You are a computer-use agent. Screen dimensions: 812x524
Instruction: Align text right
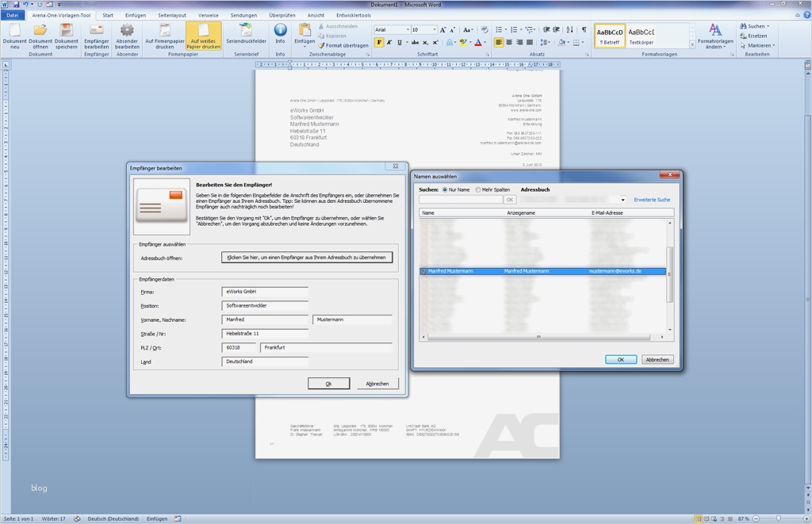(519, 43)
